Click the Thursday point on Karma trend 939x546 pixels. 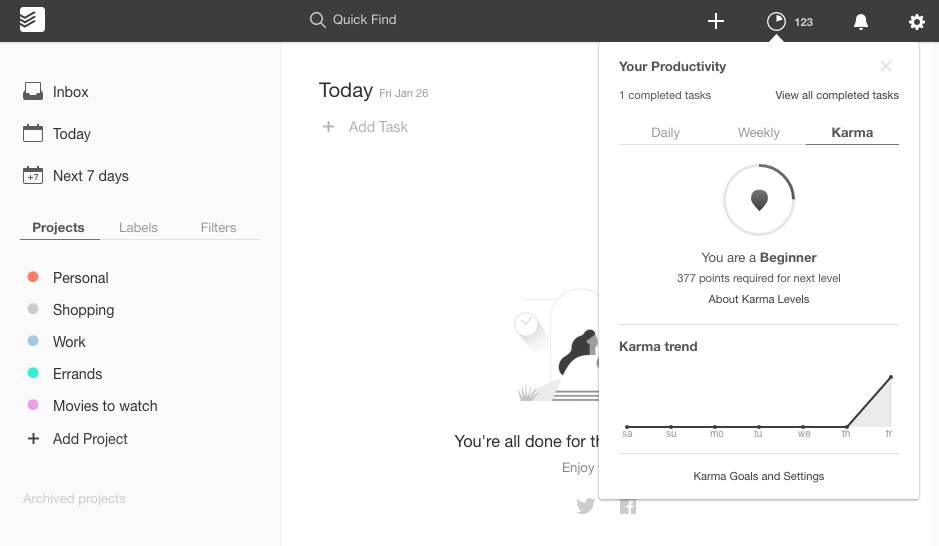click(847, 427)
